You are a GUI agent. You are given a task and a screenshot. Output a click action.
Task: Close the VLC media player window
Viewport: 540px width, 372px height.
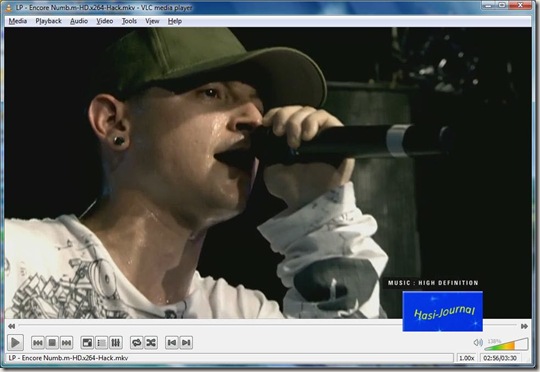click(x=520, y=5)
